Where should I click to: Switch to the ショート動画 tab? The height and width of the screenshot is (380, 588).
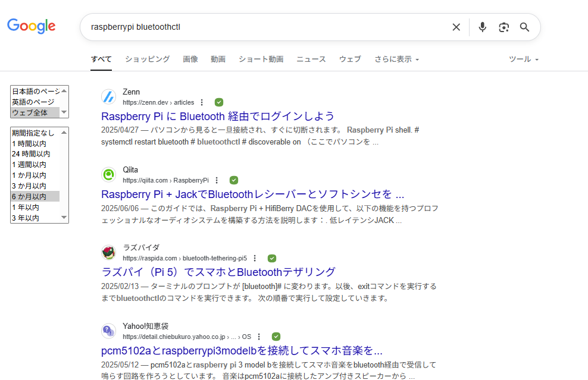click(261, 59)
